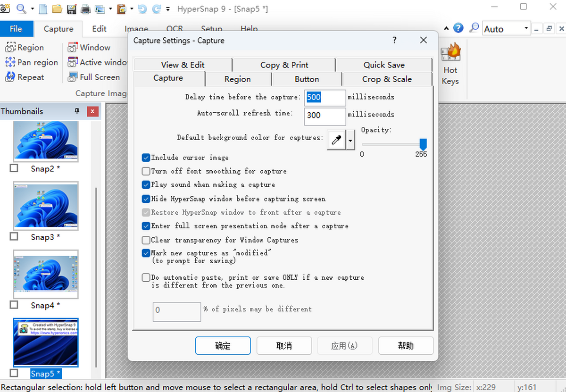Enable Turn off font smoothing for capture

[x=146, y=171]
